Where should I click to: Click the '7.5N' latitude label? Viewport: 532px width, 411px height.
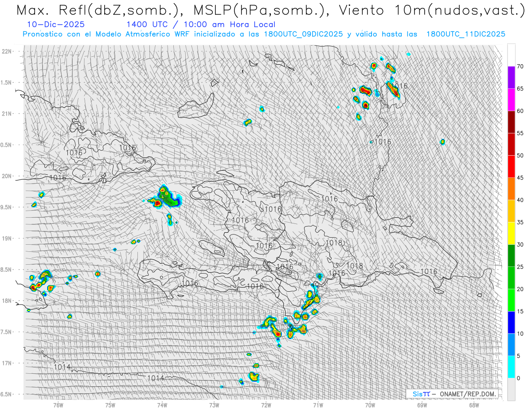[x=6, y=332]
